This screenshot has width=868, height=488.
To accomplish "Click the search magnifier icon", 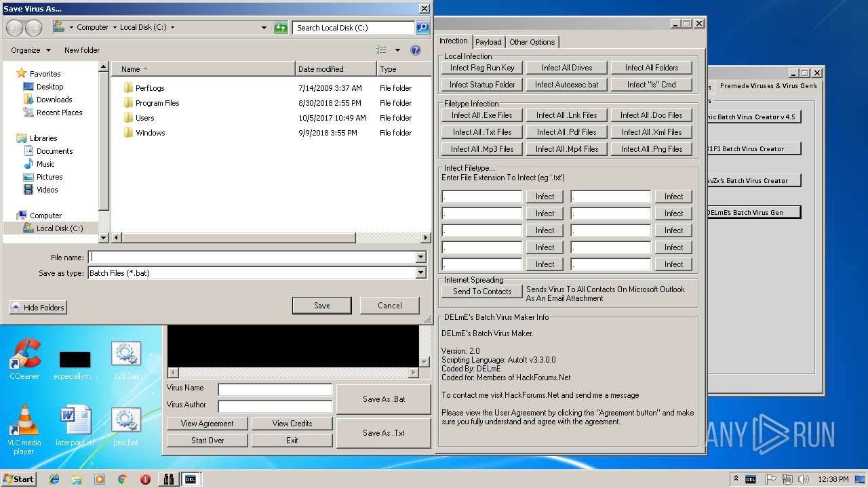I will tap(422, 28).
